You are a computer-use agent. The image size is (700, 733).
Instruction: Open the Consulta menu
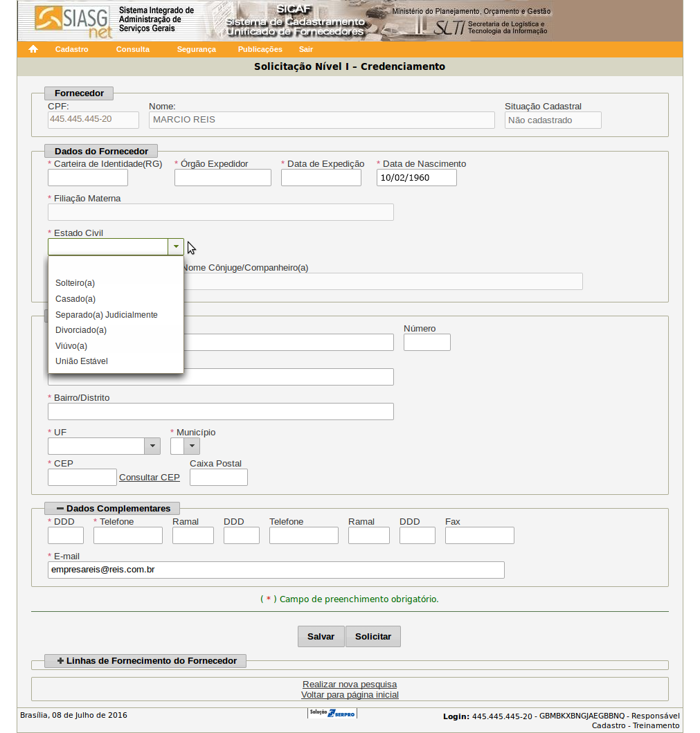[133, 49]
